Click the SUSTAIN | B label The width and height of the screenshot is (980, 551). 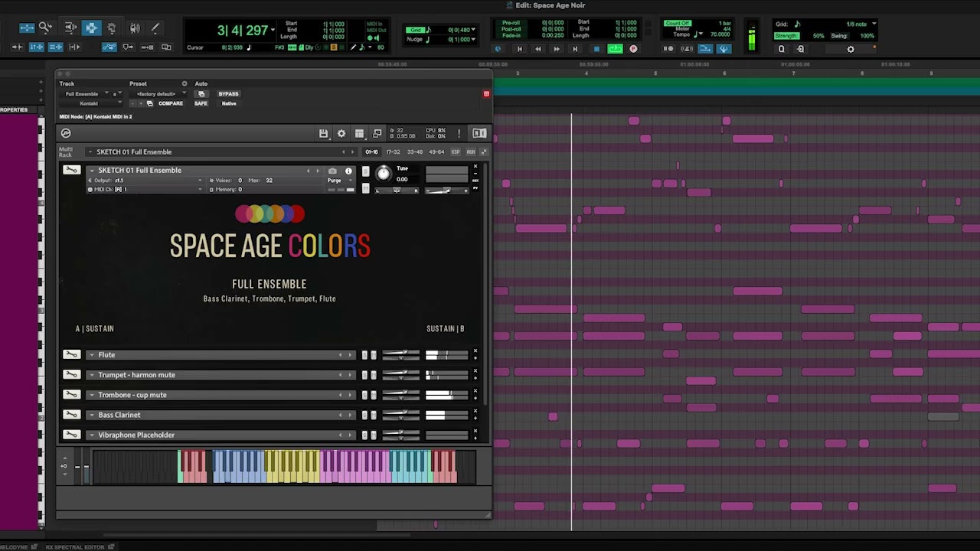(445, 328)
